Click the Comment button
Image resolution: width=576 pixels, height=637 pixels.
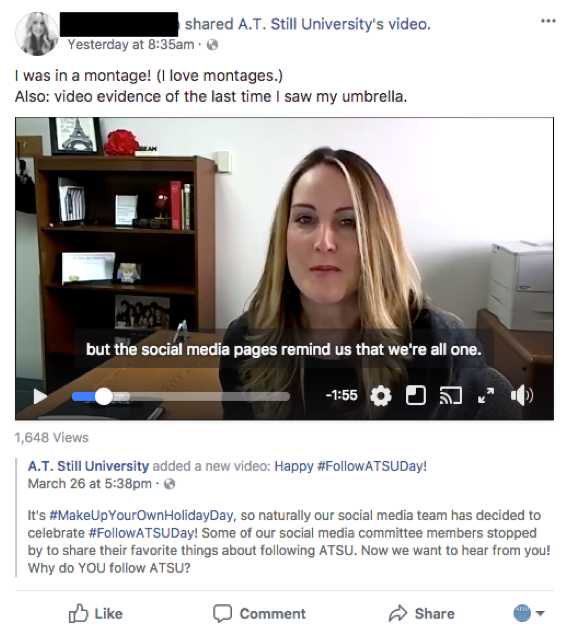pyautogui.click(x=259, y=613)
